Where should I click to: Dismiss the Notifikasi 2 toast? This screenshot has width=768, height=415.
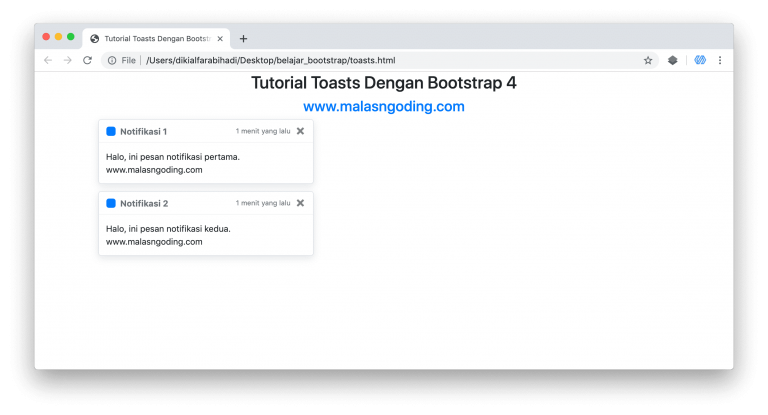tap(300, 203)
